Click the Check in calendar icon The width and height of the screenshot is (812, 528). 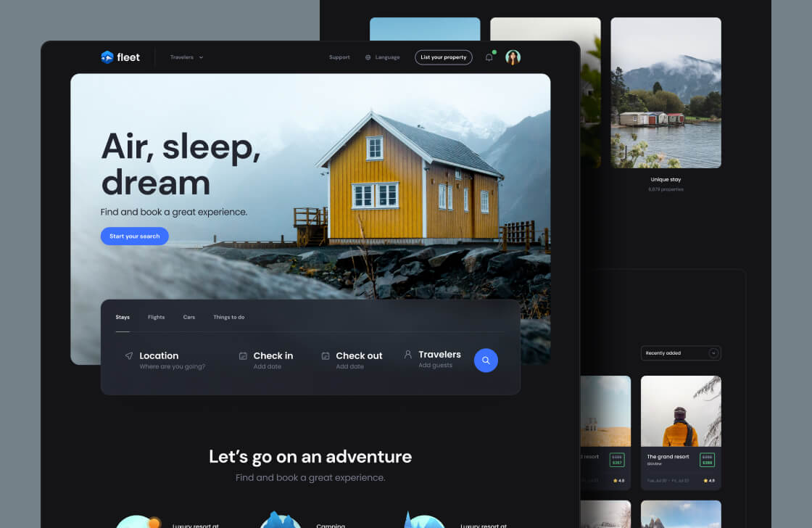(x=243, y=356)
